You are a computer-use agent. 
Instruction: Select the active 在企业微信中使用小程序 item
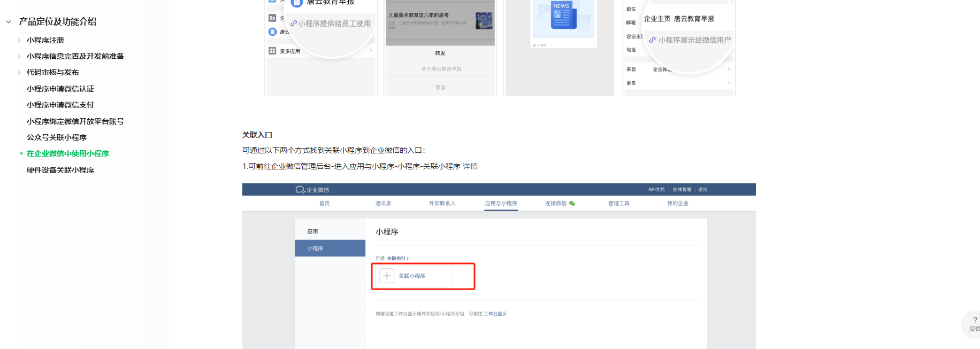(x=68, y=153)
